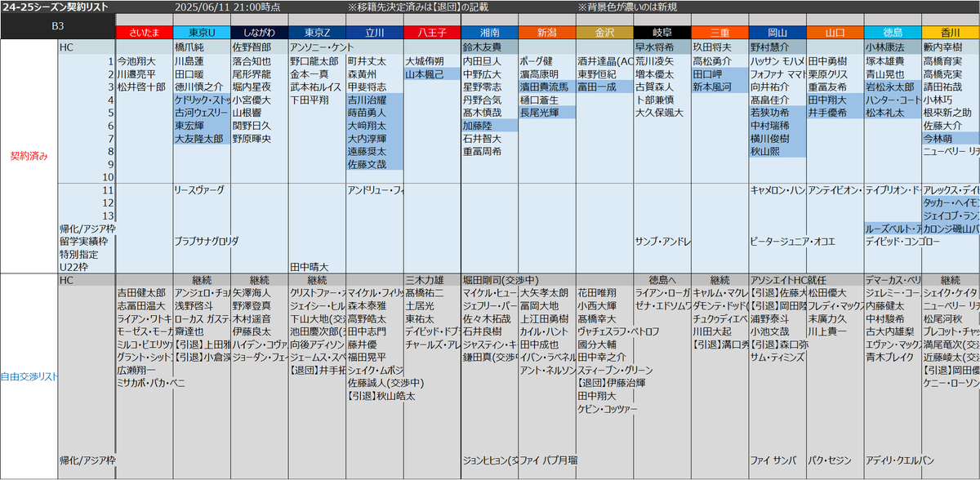This screenshot has width=980, height=480.
Task: Select free agent ミサカボ・バカ・ベニ
Action: click(x=151, y=382)
